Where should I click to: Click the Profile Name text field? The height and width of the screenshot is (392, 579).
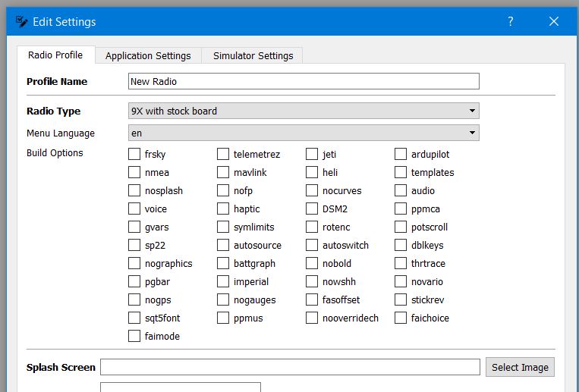(x=304, y=81)
